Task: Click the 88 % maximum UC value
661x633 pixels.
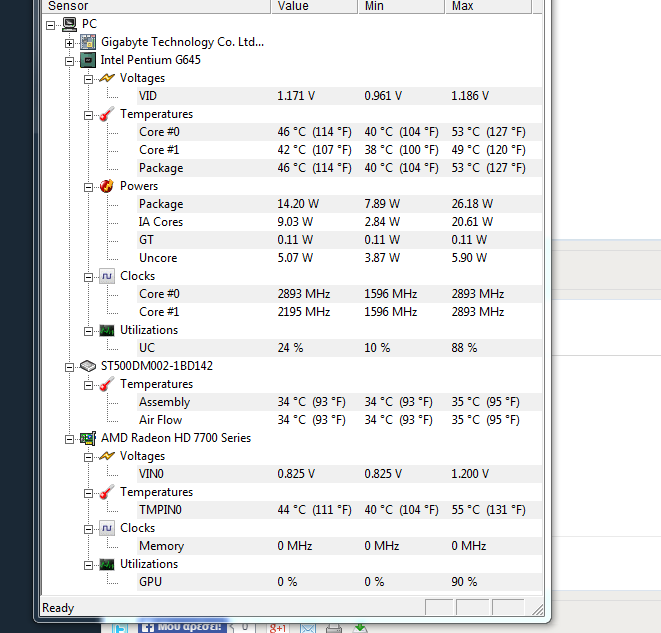Action: [x=464, y=348]
